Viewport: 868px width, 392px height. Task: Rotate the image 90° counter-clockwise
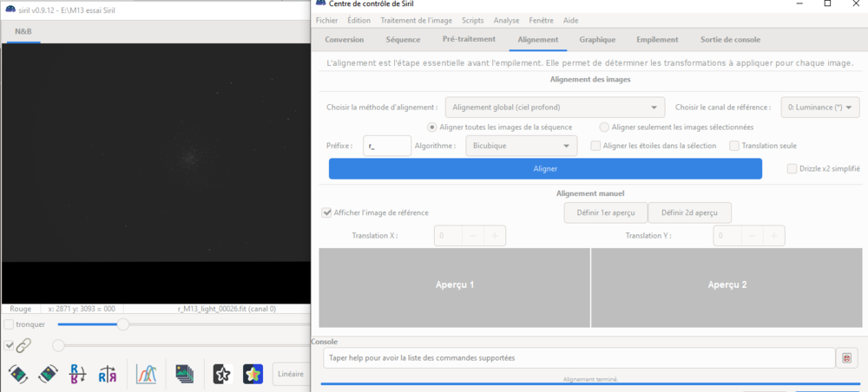coord(17,374)
